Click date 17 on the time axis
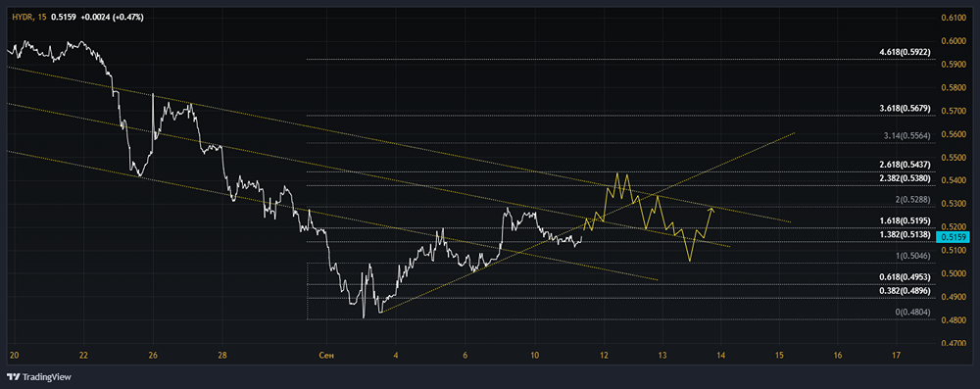 coord(896,356)
